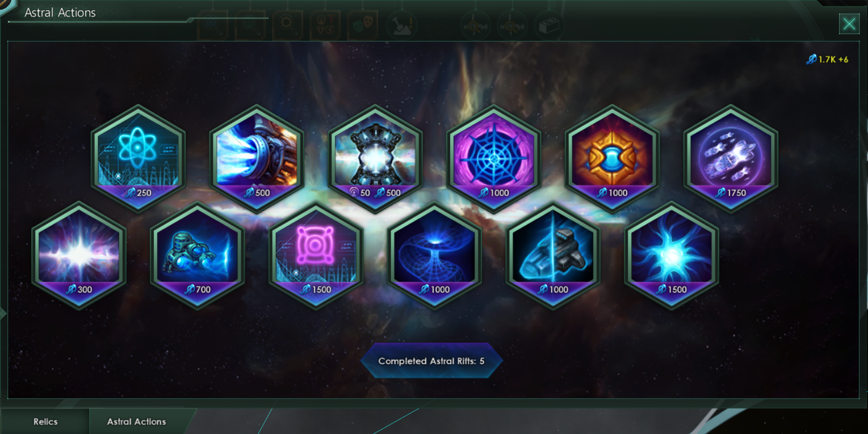Open the Astral Actions tab
The height and width of the screenshot is (434, 868).
tap(137, 422)
